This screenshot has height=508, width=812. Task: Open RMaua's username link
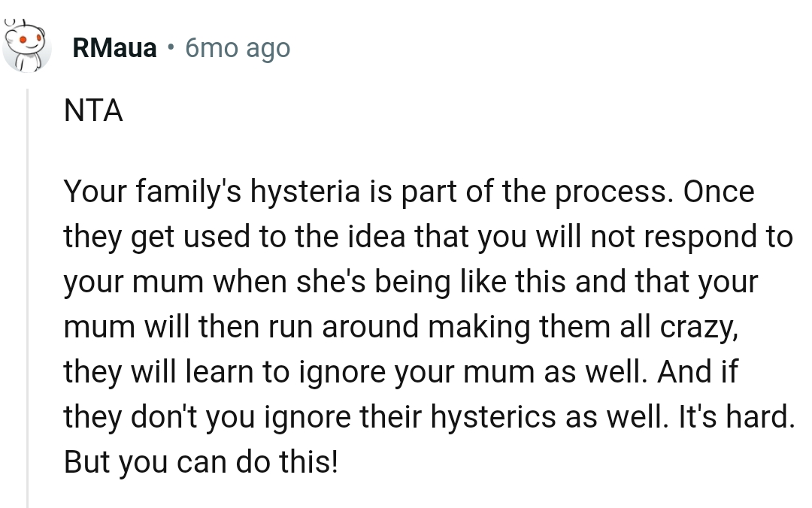(x=114, y=47)
